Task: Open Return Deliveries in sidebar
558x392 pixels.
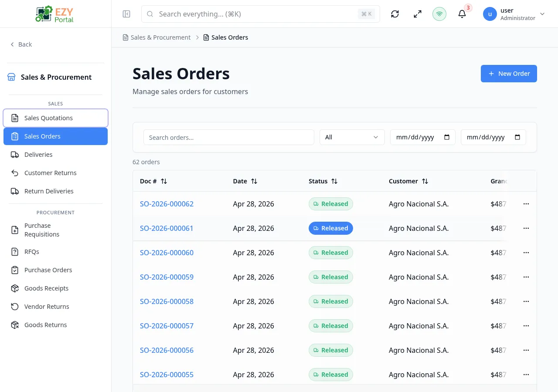Action: [55, 191]
